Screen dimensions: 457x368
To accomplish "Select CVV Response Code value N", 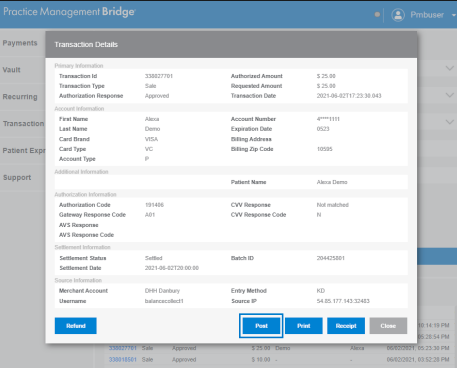I will (x=319, y=215).
